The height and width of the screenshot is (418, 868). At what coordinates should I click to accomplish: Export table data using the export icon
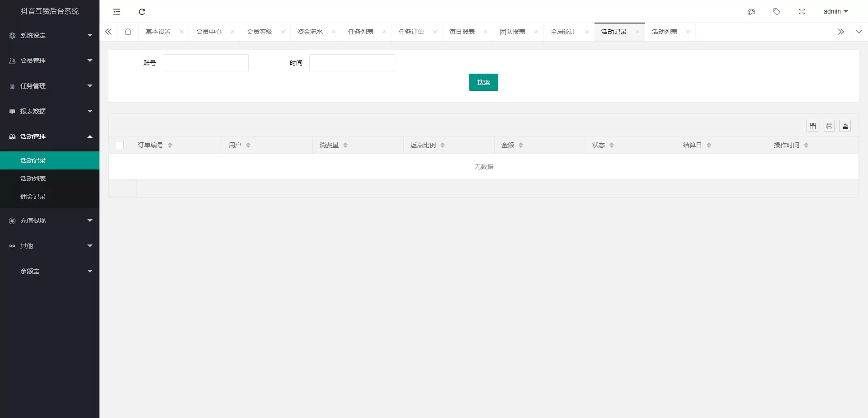(845, 126)
